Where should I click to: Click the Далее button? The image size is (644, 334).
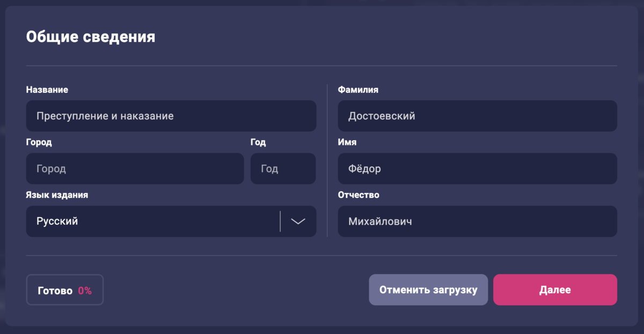pyautogui.click(x=555, y=290)
